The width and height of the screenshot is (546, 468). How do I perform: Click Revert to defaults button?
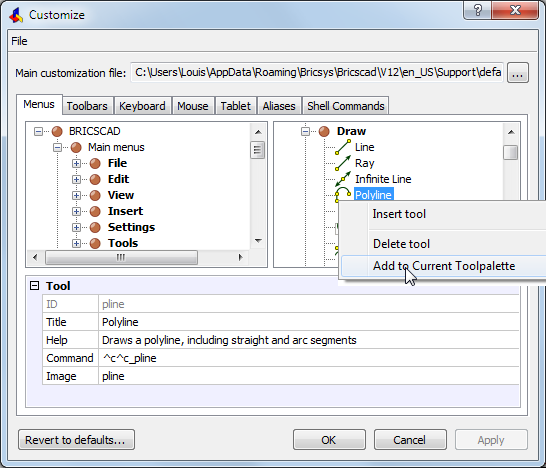pyautogui.click(x=76, y=440)
